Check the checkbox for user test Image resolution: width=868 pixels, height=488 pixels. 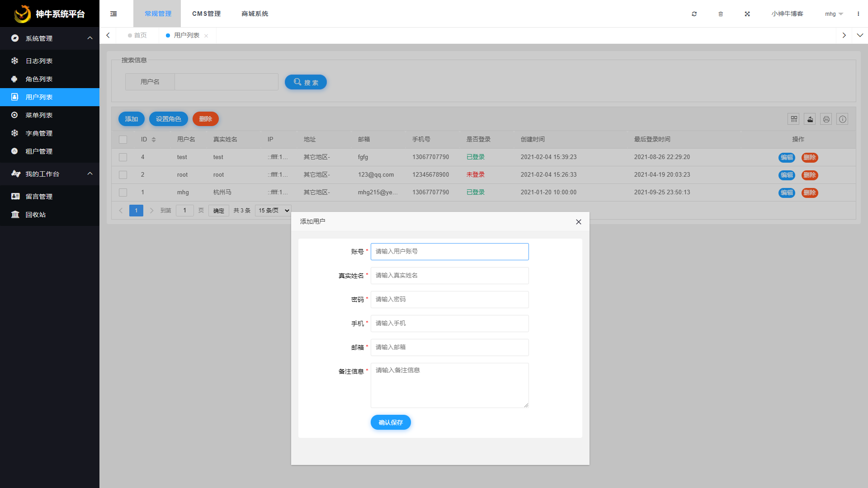(123, 157)
